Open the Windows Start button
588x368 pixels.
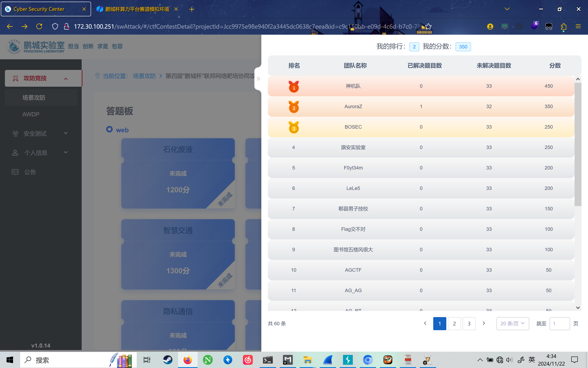tap(10, 360)
